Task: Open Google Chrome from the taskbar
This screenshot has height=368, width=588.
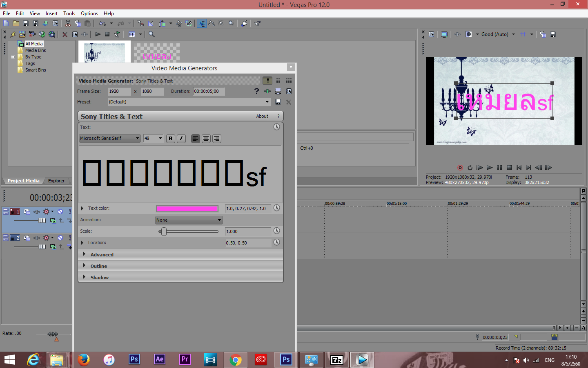Action: (x=236, y=360)
